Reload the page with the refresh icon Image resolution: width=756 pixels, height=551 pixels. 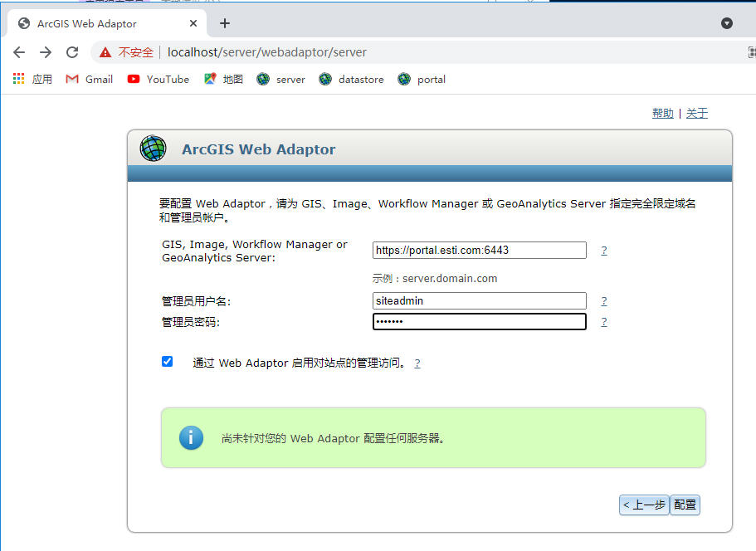(72, 52)
